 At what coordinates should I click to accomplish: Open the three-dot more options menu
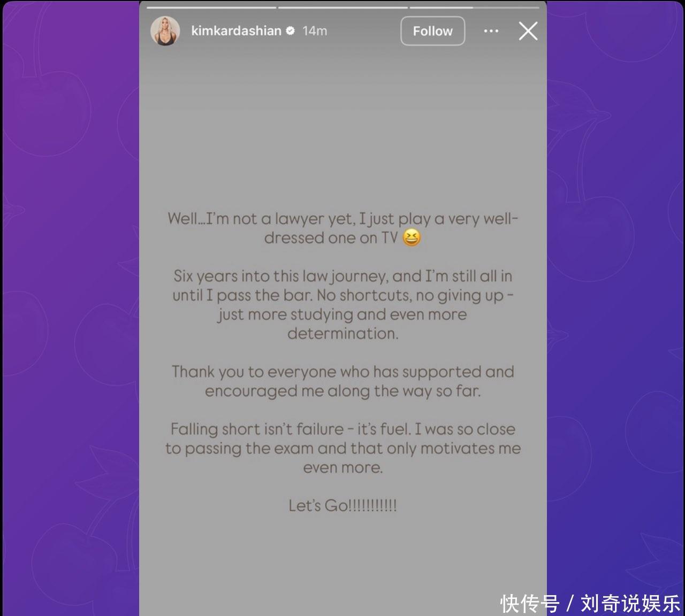491,31
